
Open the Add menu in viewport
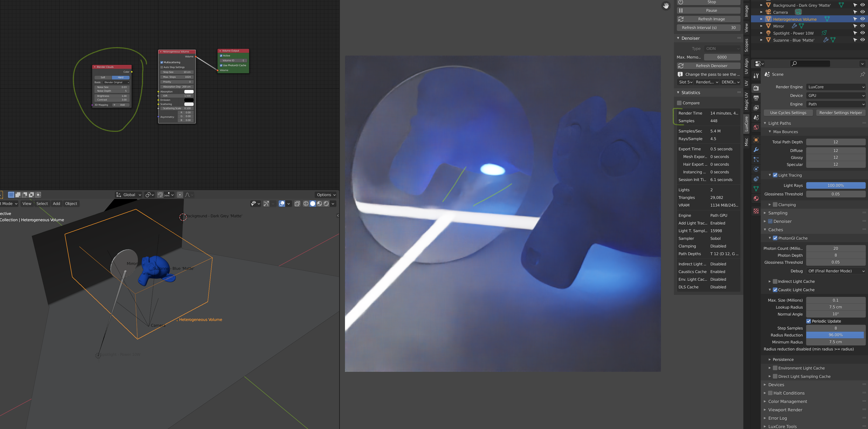pyautogui.click(x=56, y=204)
